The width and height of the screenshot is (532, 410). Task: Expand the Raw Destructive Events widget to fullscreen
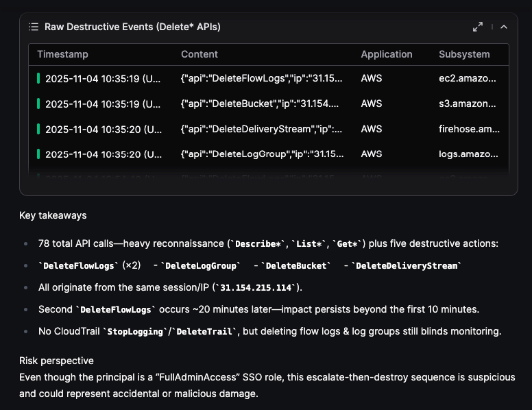point(478,27)
